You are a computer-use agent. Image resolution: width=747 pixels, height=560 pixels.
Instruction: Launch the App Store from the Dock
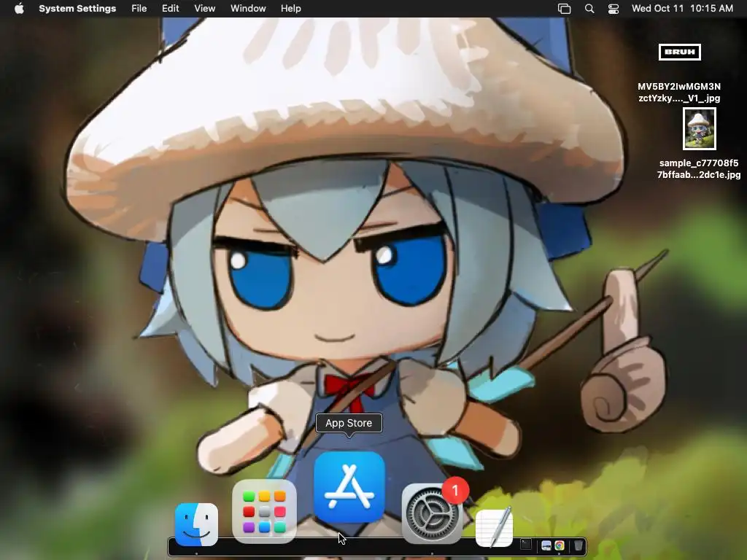(349, 488)
